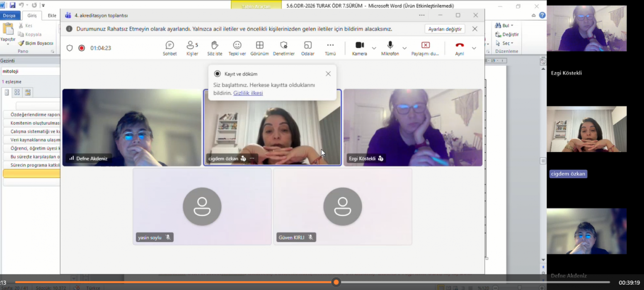Open the Tümü more actions menu
The image size is (644, 290).
pos(330,48)
